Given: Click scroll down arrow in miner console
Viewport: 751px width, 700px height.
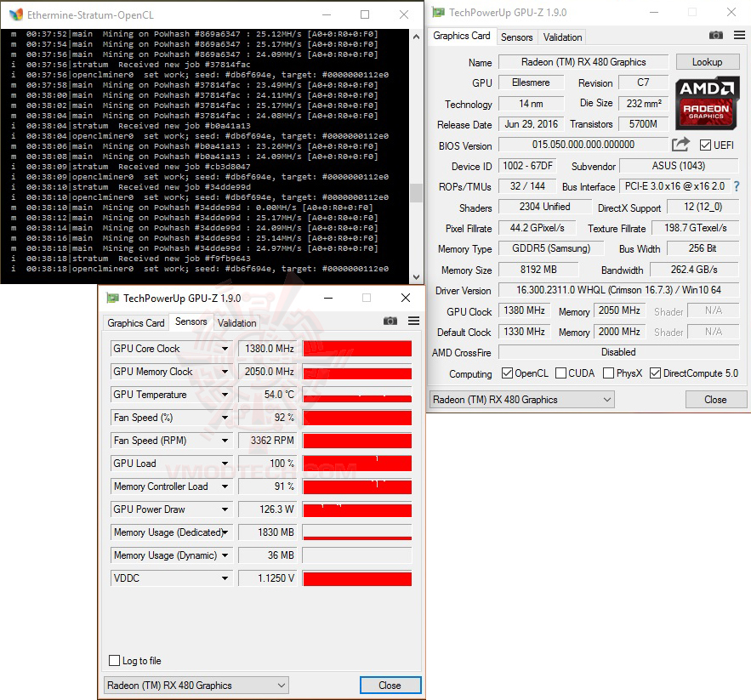Looking at the screenshot, I should pyautogui.click(x=416, y=277).
